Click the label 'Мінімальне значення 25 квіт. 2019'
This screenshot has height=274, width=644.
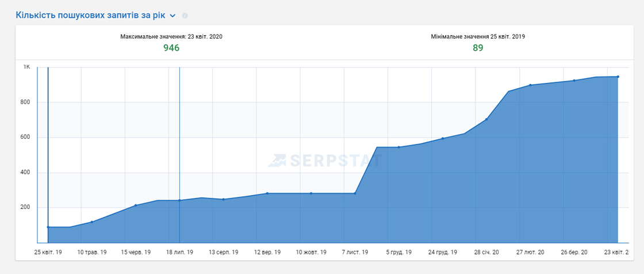pos(478,37)
